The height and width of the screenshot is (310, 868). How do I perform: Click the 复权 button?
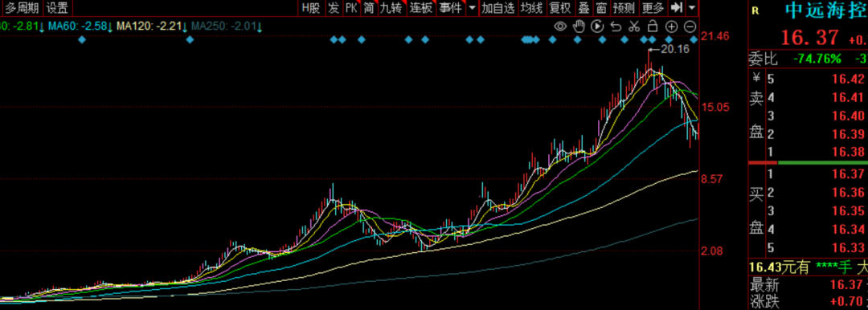point(559,8)
